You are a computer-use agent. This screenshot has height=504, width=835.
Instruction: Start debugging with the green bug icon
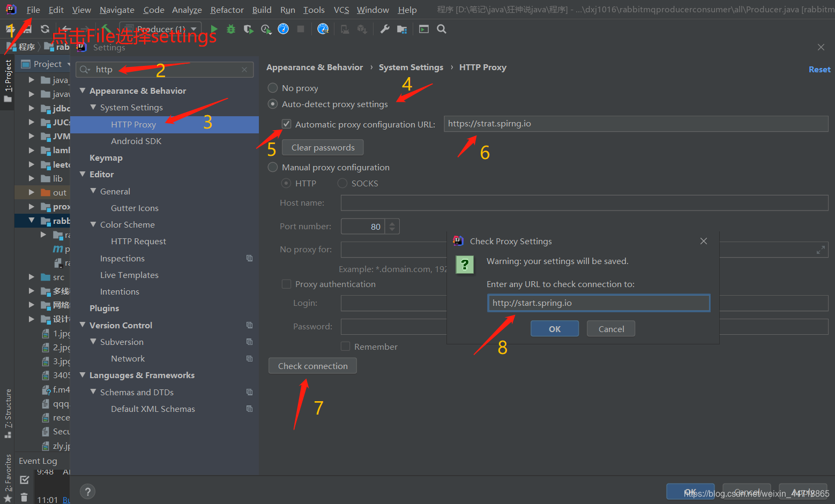point(231,29)
